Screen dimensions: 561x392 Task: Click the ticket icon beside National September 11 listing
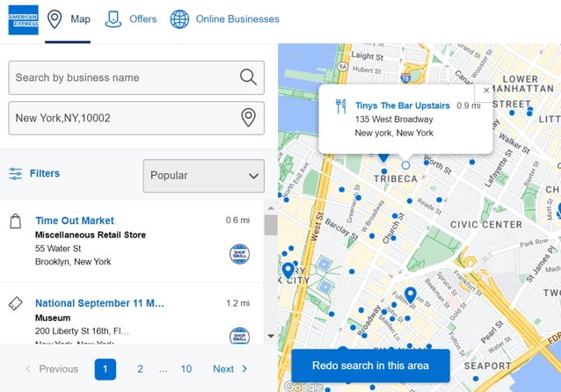pos(16,303)
